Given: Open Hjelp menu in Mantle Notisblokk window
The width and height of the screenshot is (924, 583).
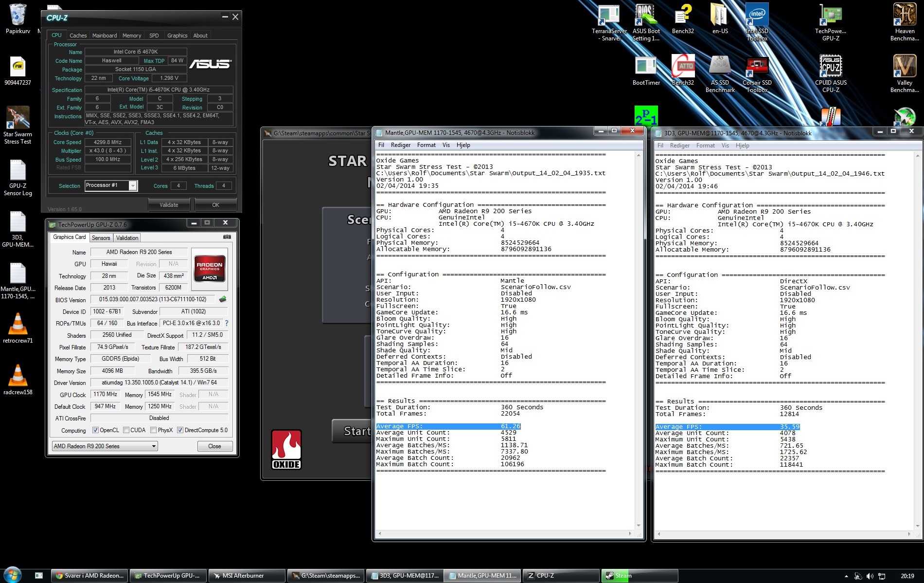Looking at the screenshot, I should pos(463,145).
